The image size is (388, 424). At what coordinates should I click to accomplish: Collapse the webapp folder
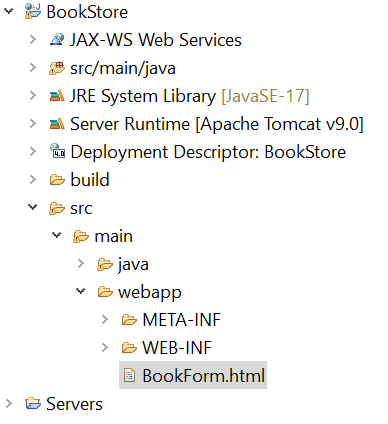click(81, 291)
